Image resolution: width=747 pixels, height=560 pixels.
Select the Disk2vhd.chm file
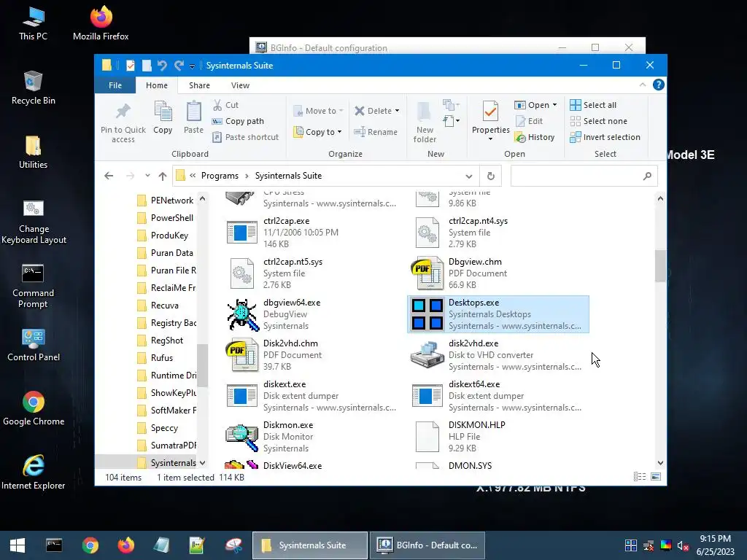coord(312,355)
